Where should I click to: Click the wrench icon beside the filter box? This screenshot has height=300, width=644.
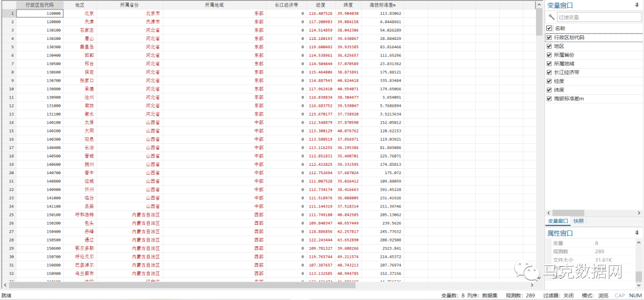coord(551,17)
